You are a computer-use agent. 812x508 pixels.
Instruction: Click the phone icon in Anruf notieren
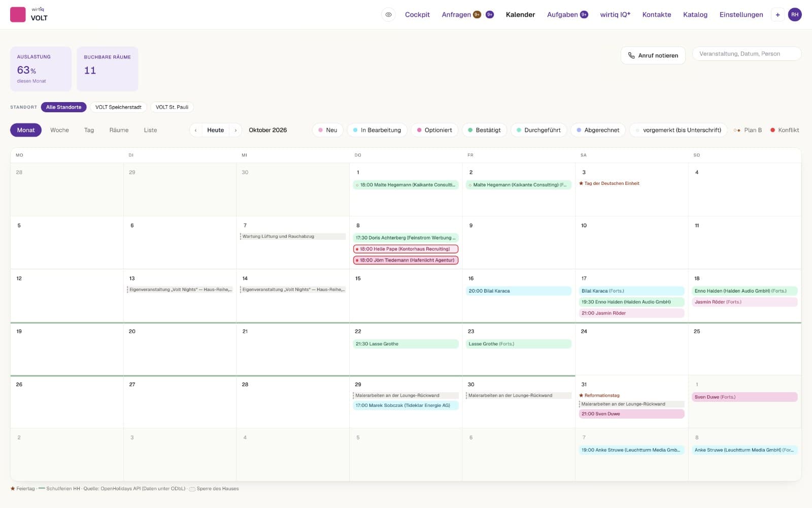pyautogui.click(x=631, y=55)
